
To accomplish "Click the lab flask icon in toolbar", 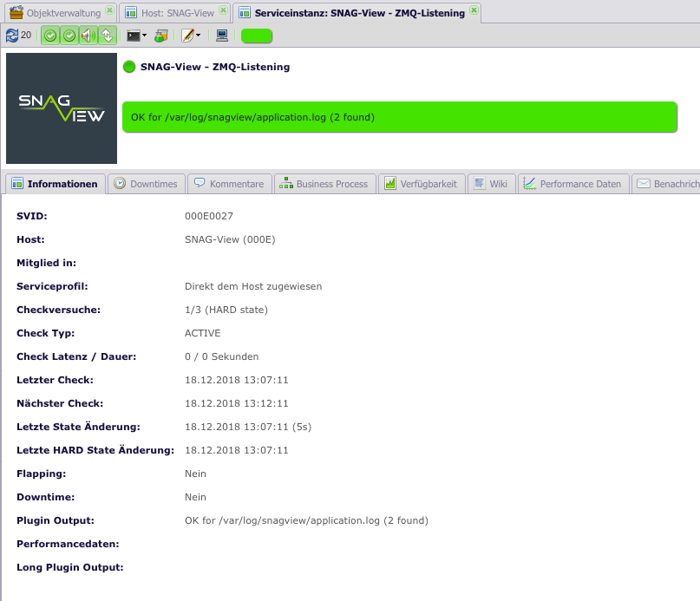I will point(160,36).
